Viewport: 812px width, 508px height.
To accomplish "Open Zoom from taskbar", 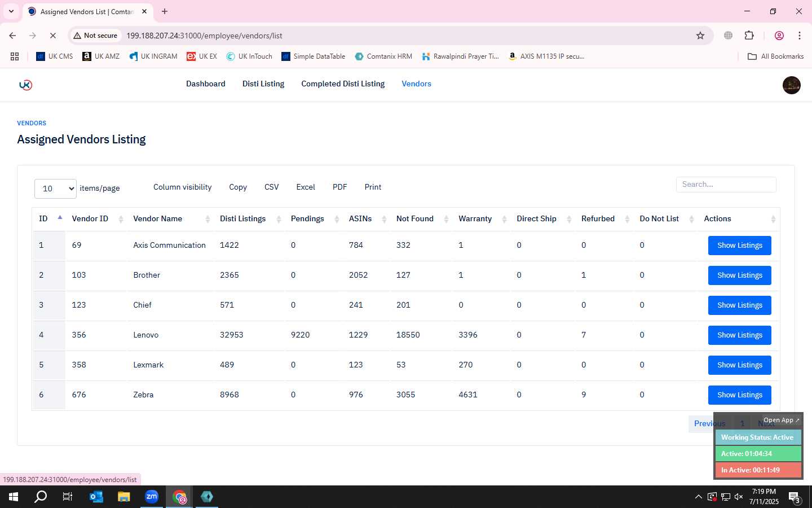I will 152,497.
